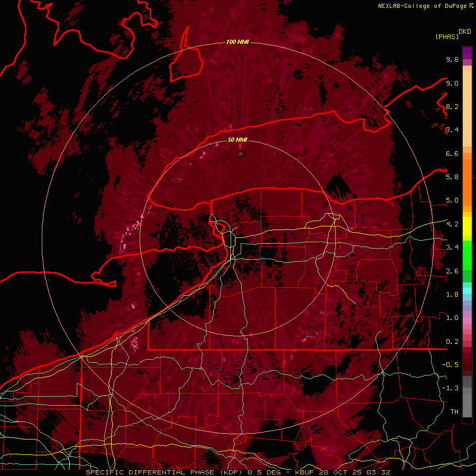476x476 pixels.
Task: Click the -0.5 scale value
Action: [450, 364]
